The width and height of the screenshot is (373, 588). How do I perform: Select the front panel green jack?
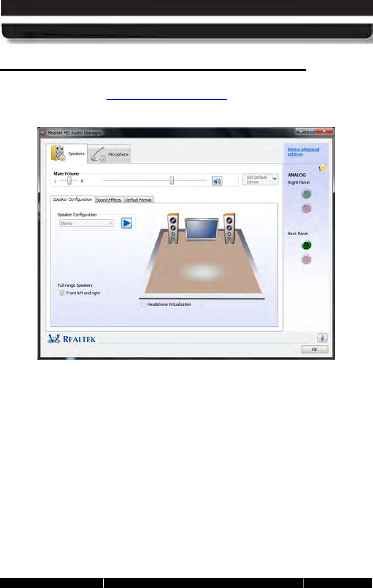tap(306, 194)
